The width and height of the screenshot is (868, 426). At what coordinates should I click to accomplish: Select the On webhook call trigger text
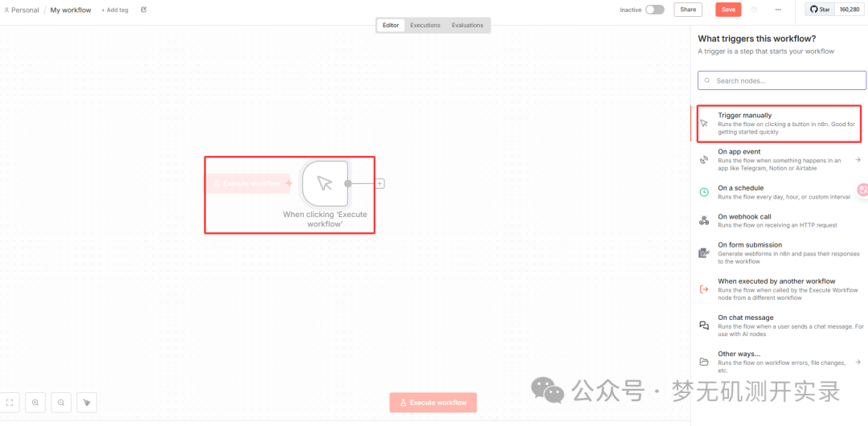click(x=744, y=216)
